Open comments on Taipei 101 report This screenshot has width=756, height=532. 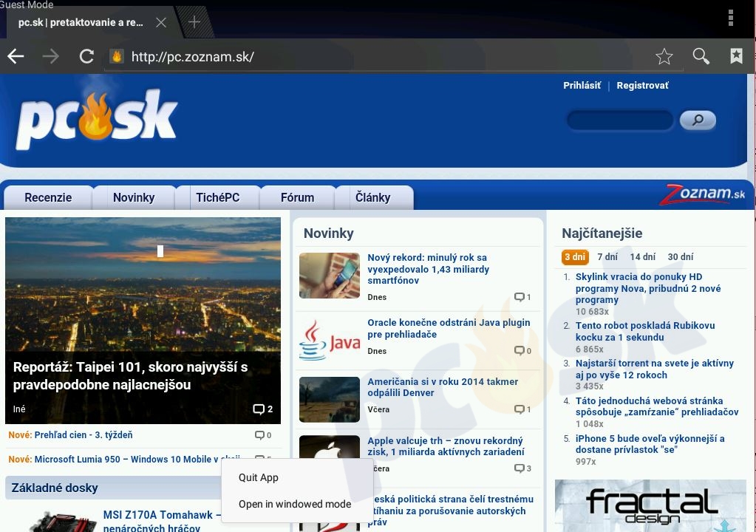pos(263,409)
